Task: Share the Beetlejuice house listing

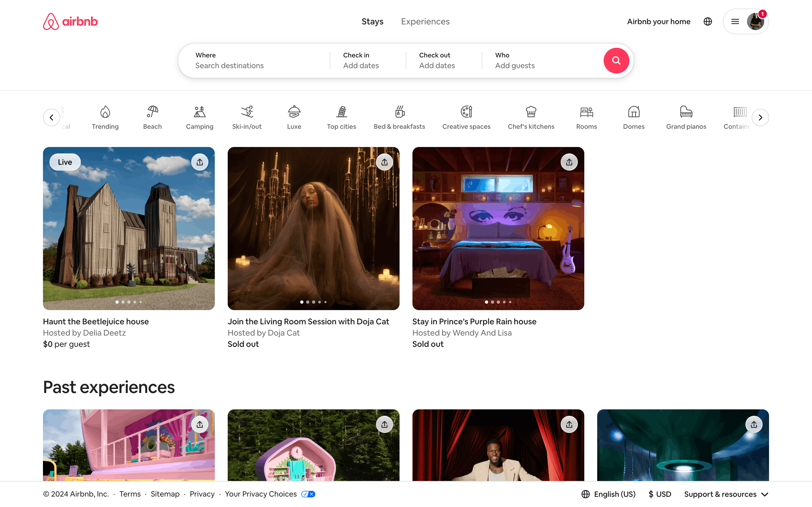Action: click(x=200, y=162)
